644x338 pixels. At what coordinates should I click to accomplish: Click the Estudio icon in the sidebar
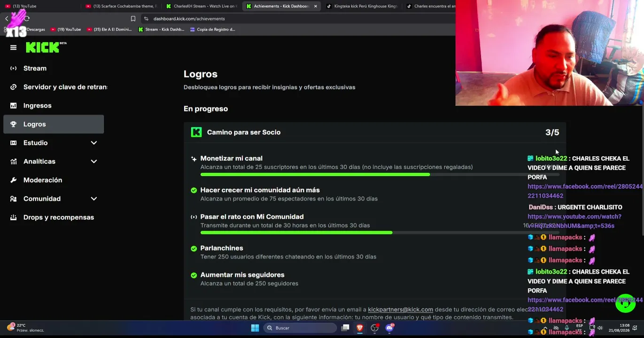pyautogui.click(x=13, y=143)
